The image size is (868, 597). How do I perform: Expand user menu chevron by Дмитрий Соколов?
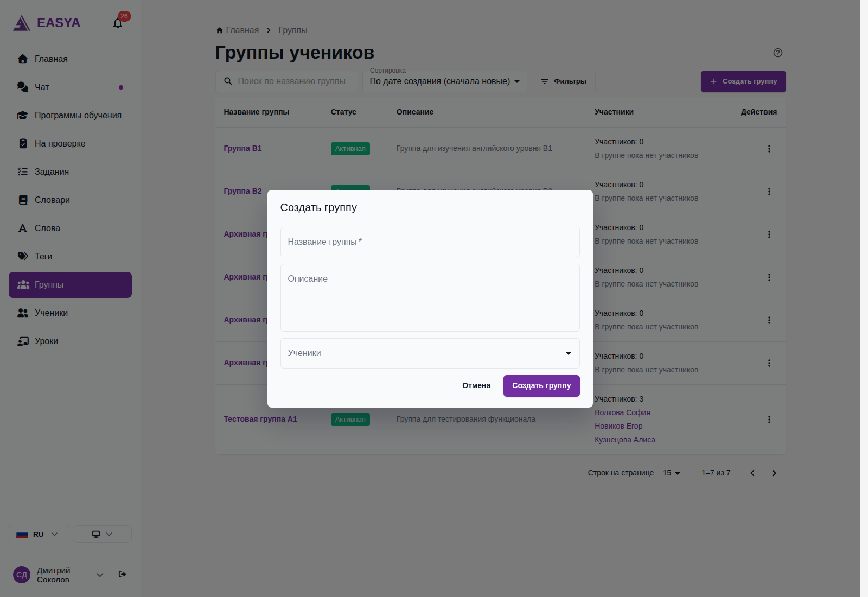100,575
